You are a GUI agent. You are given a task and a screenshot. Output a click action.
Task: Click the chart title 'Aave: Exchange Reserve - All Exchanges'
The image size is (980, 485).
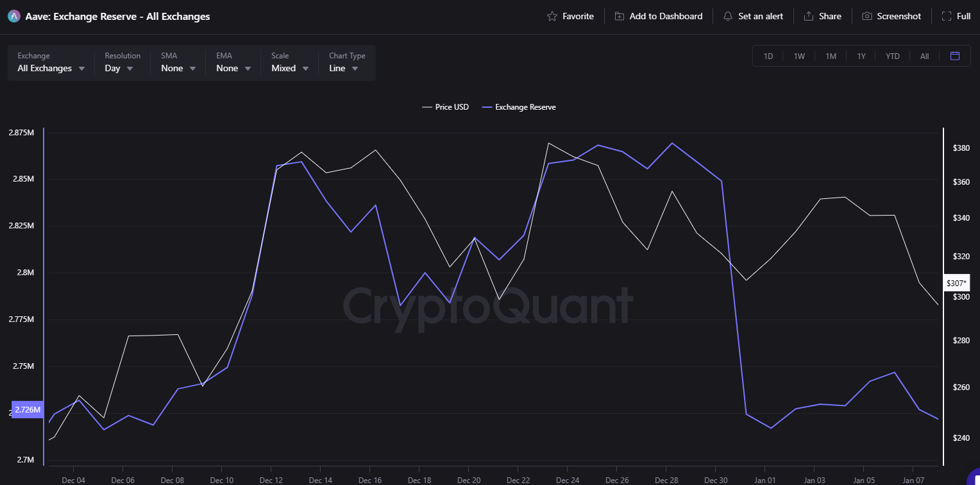coord(117,17)
